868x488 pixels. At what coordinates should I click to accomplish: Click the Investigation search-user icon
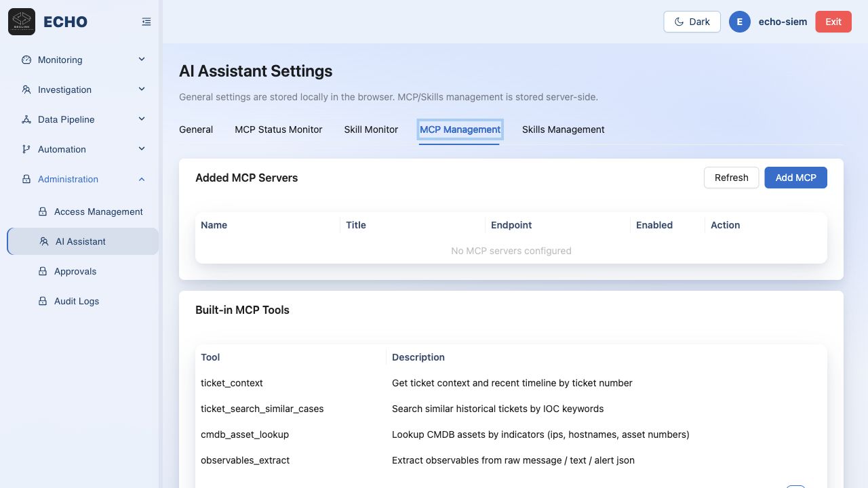(26, 89)
